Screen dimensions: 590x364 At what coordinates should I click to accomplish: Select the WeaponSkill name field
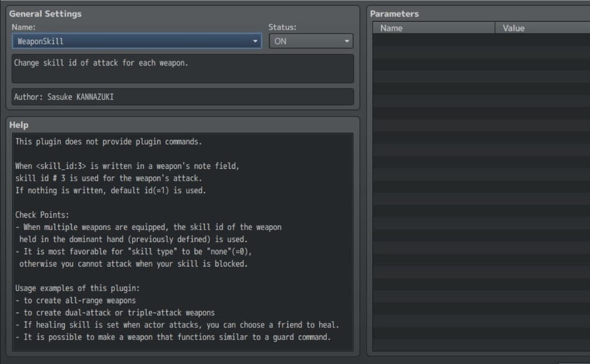(x=109, y=40)
